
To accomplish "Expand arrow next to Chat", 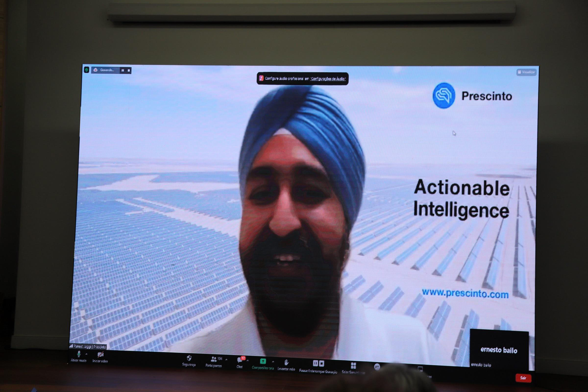I will [x=248, y=361].
